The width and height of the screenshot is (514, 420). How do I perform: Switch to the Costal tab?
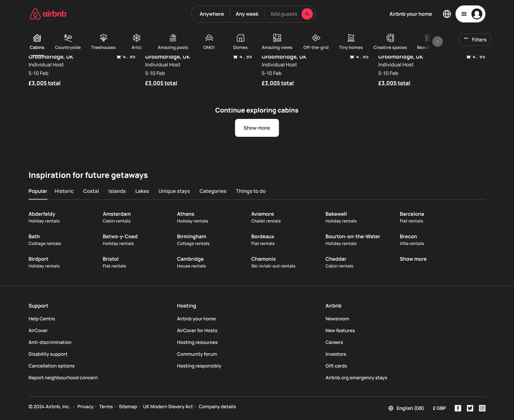91,191
